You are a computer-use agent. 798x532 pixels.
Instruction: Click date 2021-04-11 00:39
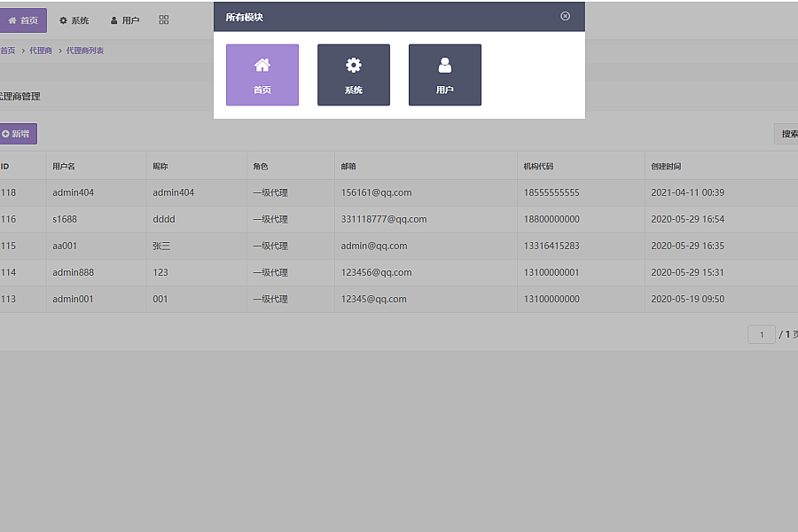click(x=687, y=193)
